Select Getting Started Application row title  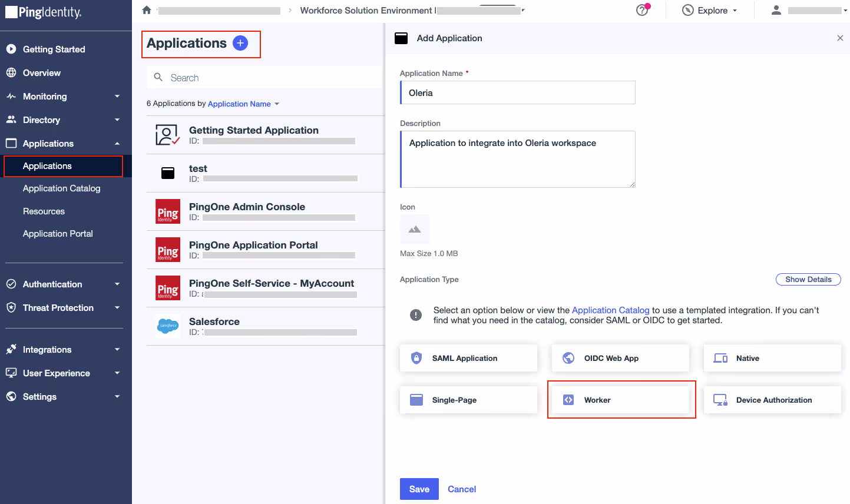pyautogui.click(x=254, y=130)
